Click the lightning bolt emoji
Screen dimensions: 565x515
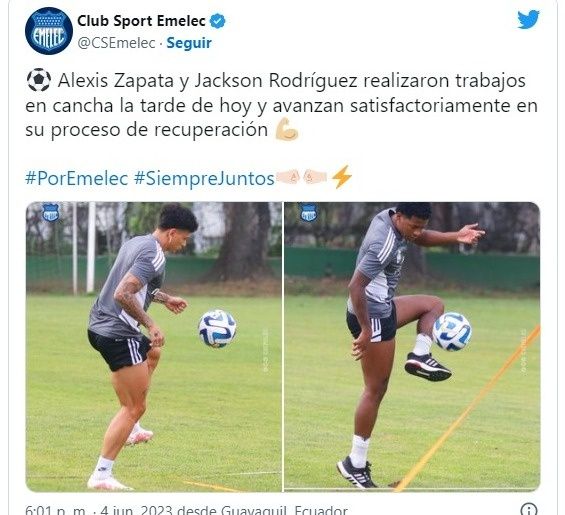341,177
